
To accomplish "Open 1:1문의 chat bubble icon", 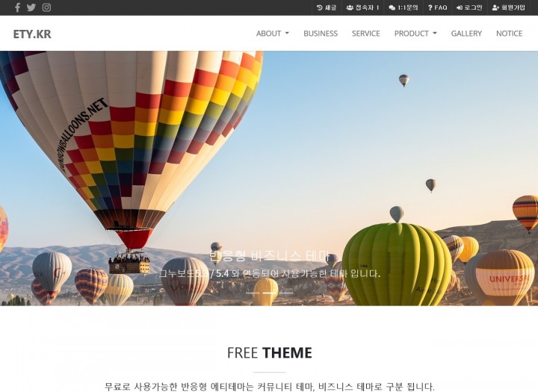I will [x=392, y=7].
